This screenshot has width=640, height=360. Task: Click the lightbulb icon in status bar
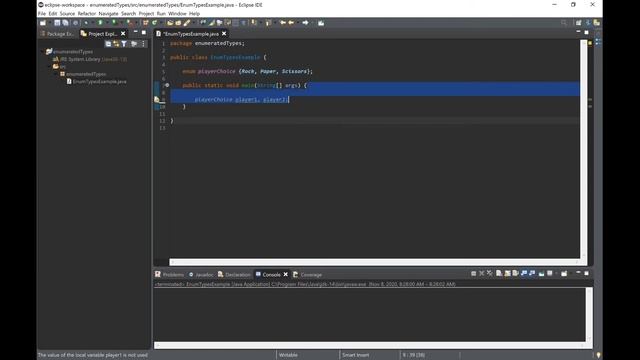598,355
